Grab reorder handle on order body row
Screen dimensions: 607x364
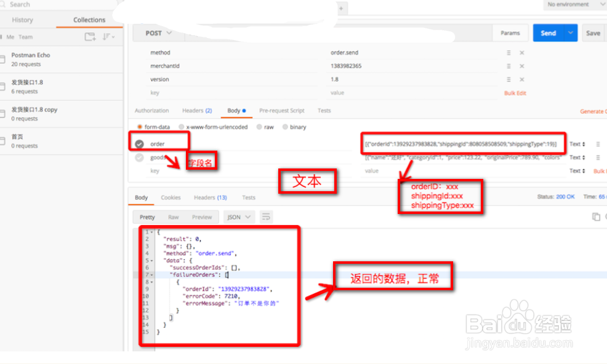coord(598,144)
